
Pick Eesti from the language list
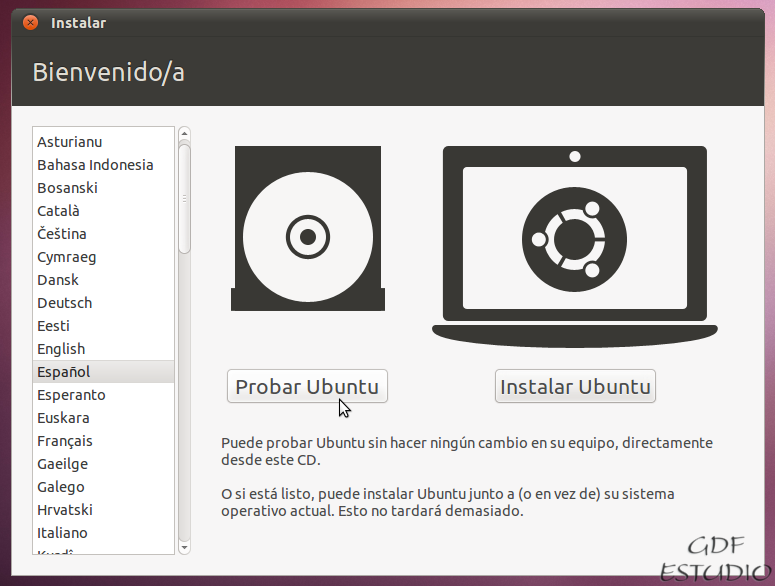pos(103,326)
